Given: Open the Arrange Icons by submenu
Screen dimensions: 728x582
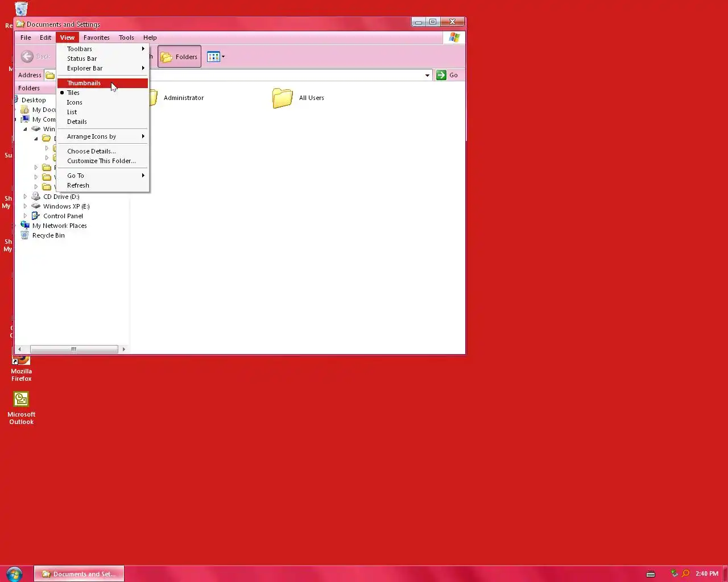Looking at the screenshot, I should click(x=102, y=136).
